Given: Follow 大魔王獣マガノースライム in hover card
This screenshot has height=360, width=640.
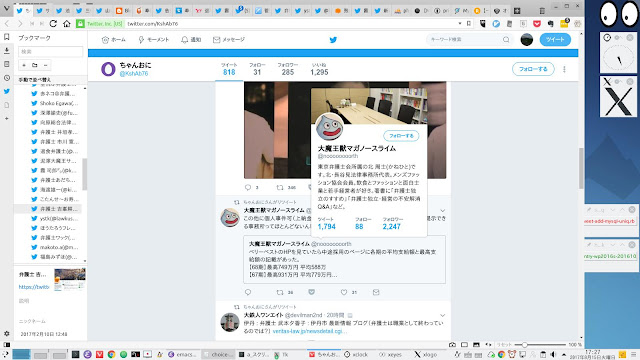Looking at the screenshot, I should tap(401, 136).
